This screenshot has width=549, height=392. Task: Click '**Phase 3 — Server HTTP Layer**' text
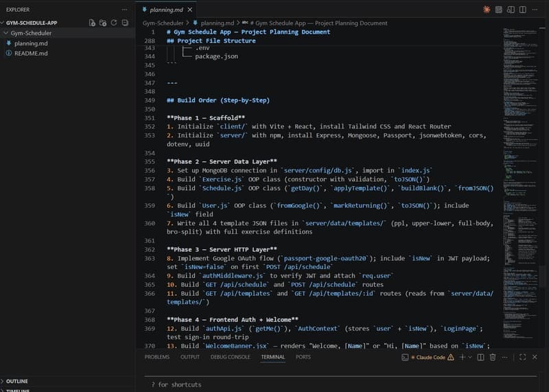coord(222,249)
